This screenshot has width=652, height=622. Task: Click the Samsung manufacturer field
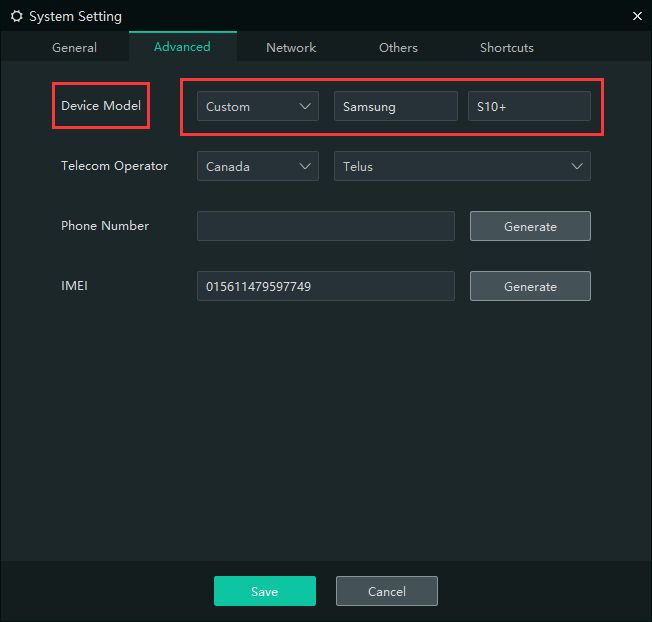tap(395, 107)
